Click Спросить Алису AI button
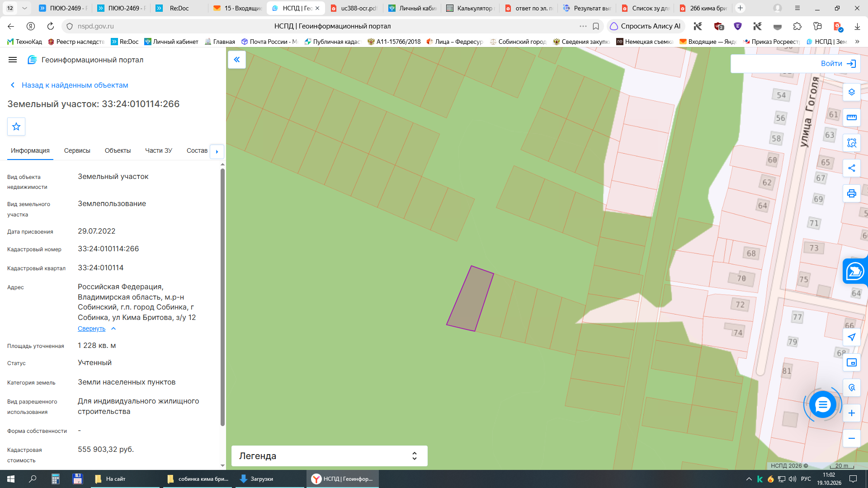The width and height of the screenshot is (868, 488). coord(646,26)
